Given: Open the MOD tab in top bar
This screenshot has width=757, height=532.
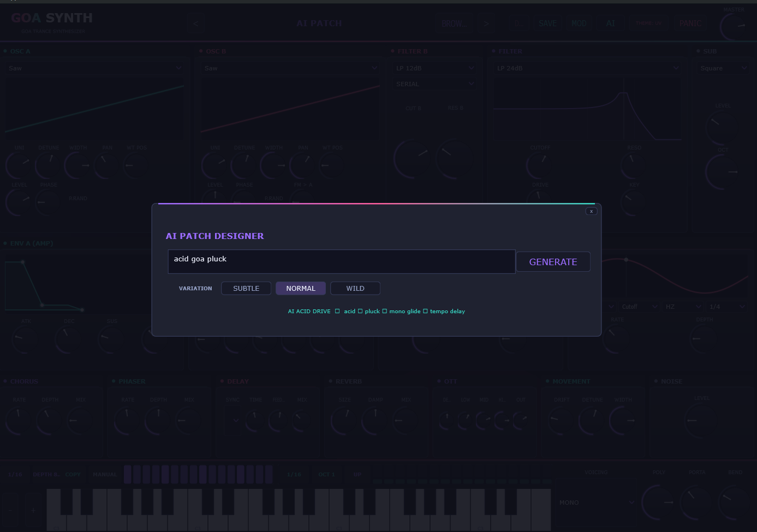Looking at the screenshot, I should pyautogui.click(x=579, y=23).
